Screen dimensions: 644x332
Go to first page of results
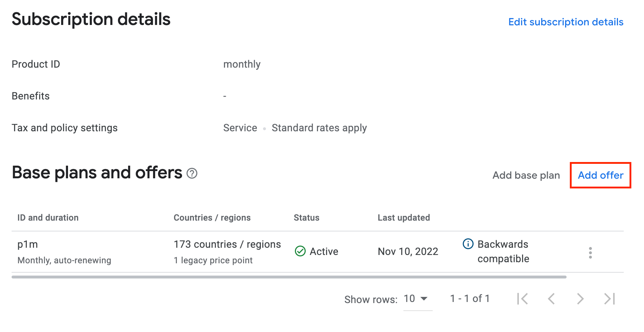click(522, 299)
